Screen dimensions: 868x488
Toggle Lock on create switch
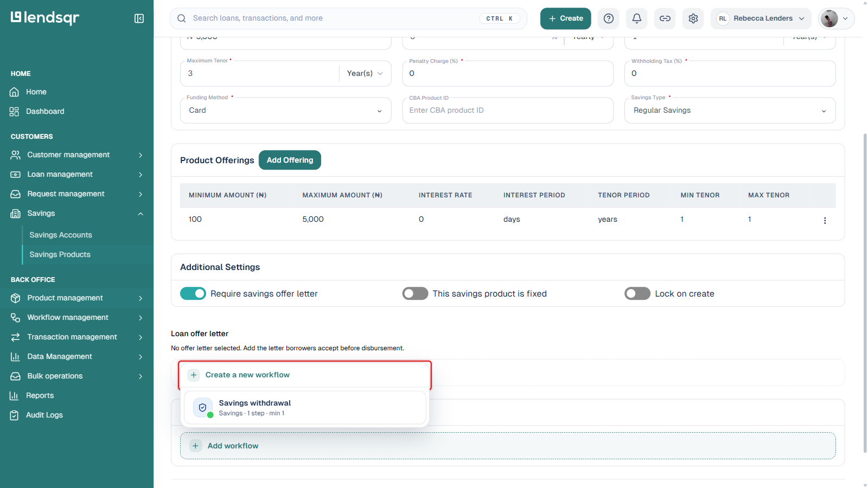(x=637, y=293)
